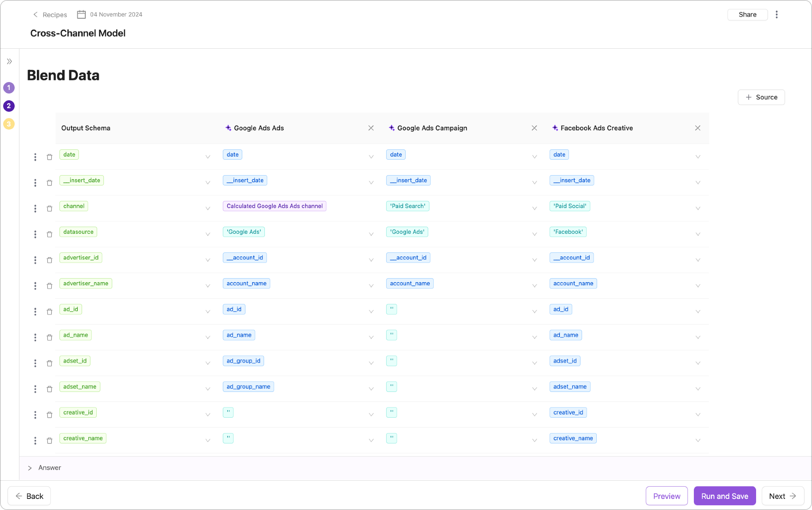Remove Facebook Ads Creative source column

[697, 128]
